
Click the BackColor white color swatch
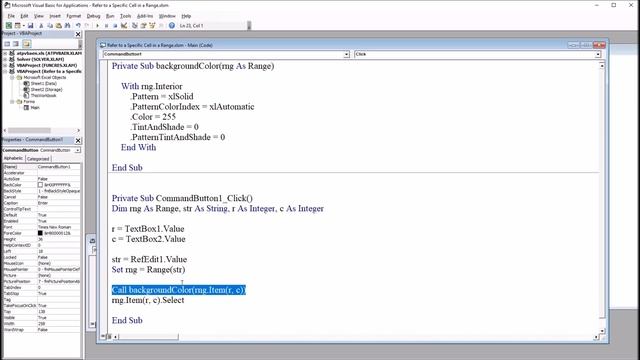click(x=40, y=185)
